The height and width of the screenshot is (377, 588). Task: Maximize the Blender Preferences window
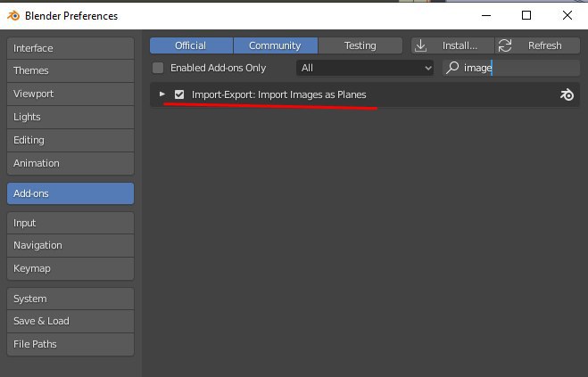(x=526, y=15)
